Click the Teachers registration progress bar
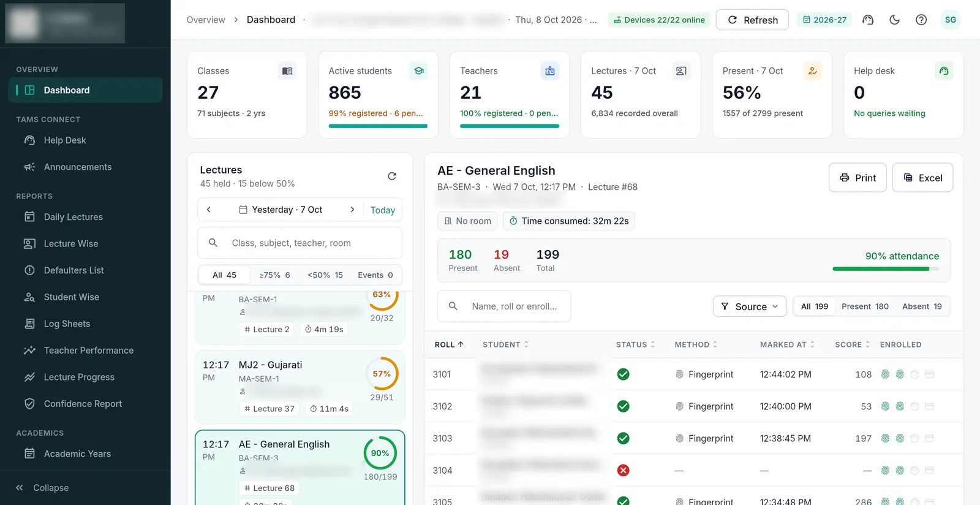The width and height of the screenshot is (980, 505). [510, 126]
